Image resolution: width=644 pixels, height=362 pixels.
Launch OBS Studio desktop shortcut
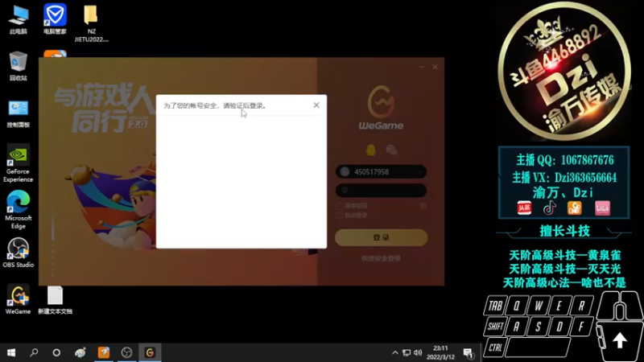pyautogui.click(x=18, y=253)
